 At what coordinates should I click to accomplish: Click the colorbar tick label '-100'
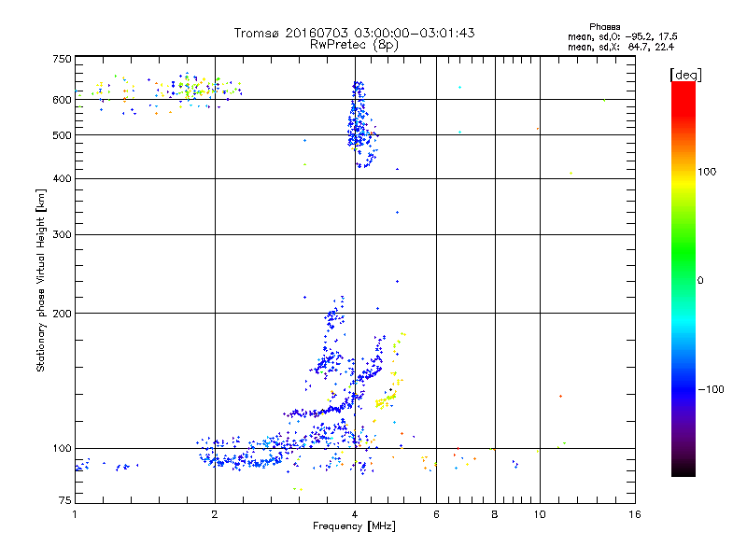pos(711,389)
